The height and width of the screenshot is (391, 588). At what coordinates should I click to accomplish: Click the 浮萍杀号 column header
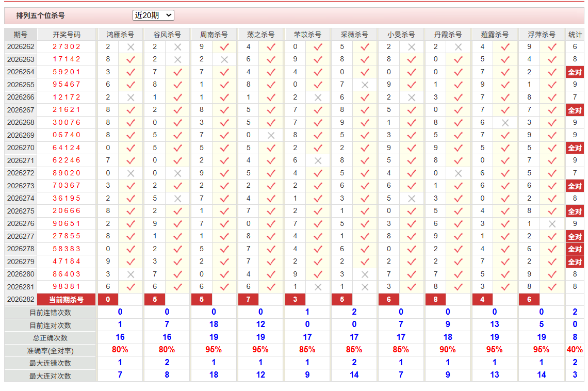coord(542,35)
